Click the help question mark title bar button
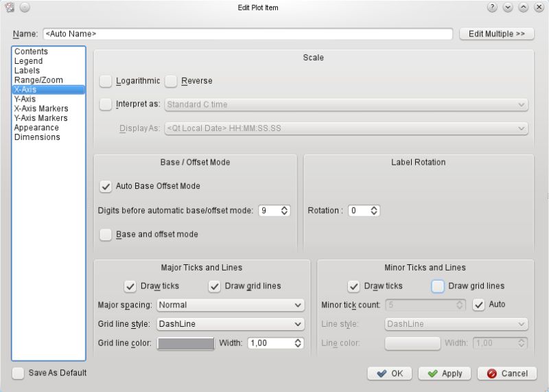 (x=492, y=8)
